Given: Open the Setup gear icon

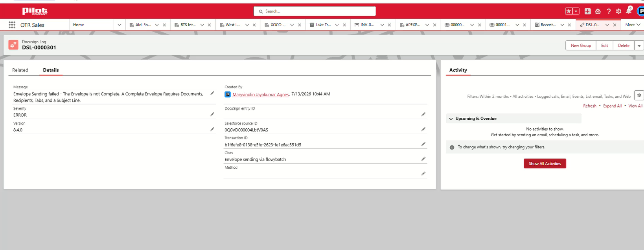Looking at the screenshot, I should pyautogui.click(x=618, y=11).
